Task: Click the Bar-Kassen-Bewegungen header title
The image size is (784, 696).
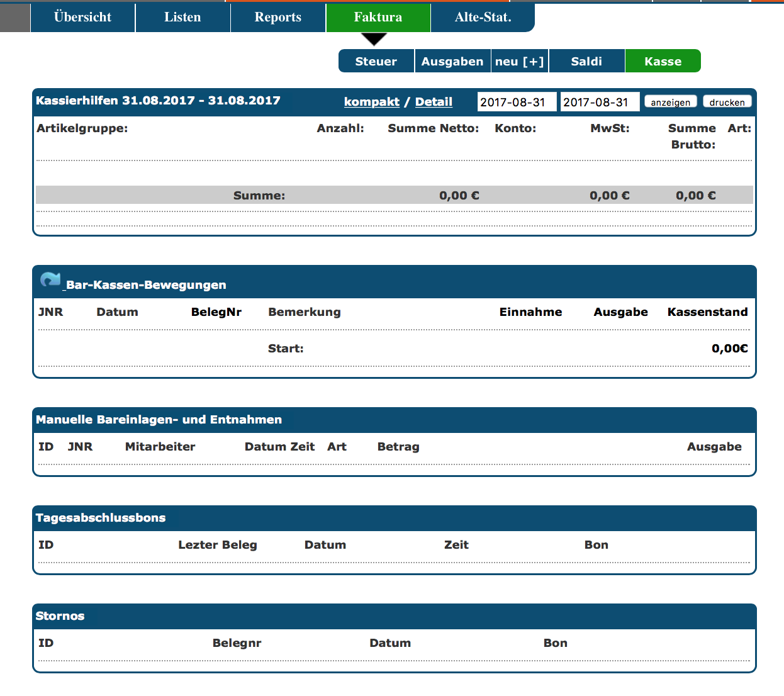Action: [x=146, y=285]
